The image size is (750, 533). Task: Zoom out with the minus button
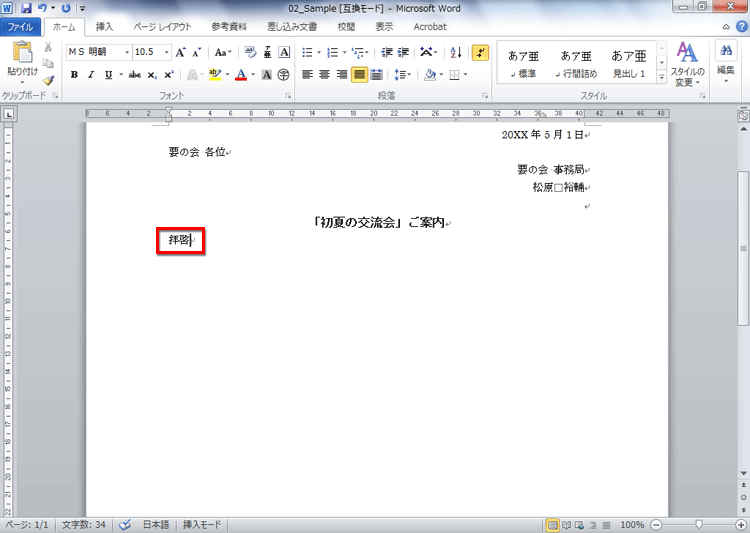coord(656,525)
